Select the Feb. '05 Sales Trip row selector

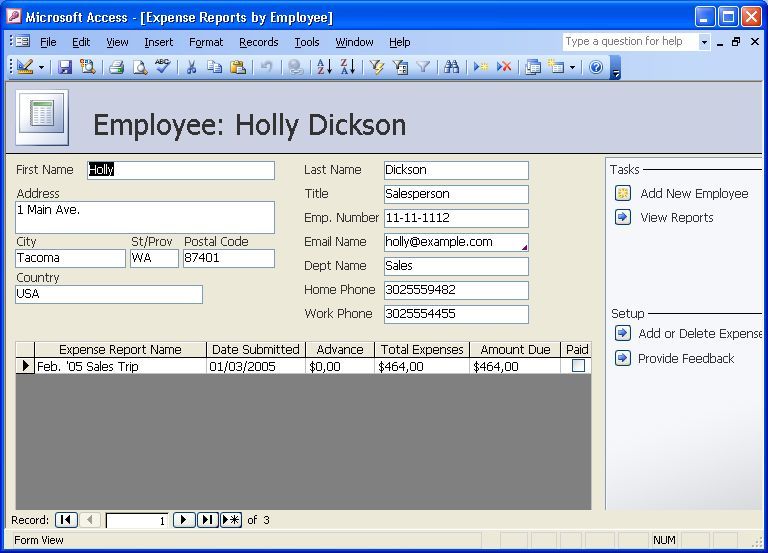(x=25, y=366)
